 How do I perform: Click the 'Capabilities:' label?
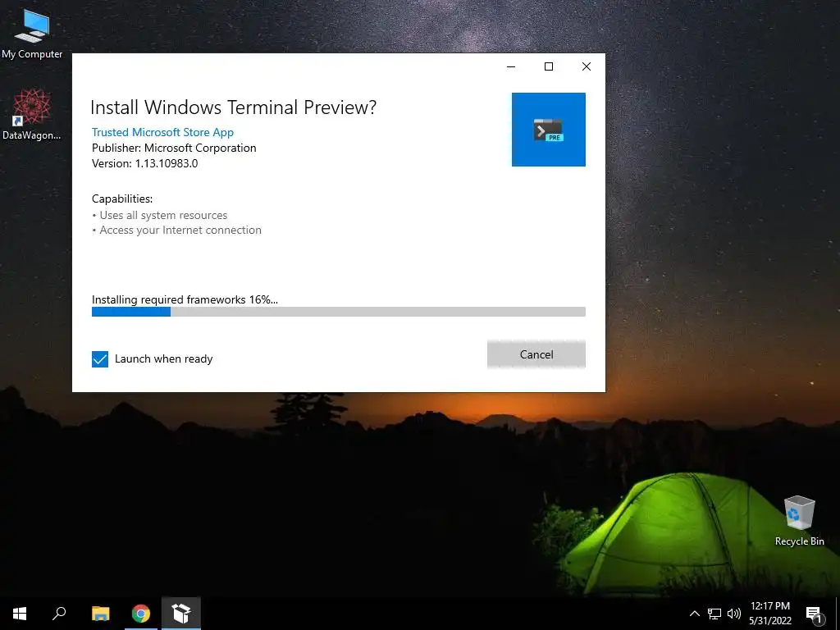pyautogui.click(x=122, y=199)
